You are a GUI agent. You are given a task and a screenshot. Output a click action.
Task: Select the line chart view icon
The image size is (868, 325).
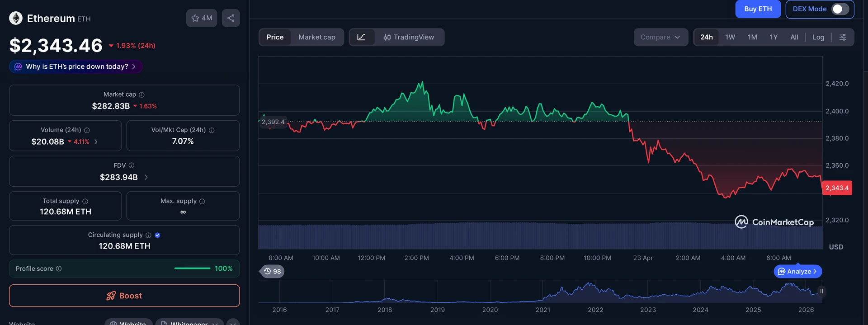361,37
